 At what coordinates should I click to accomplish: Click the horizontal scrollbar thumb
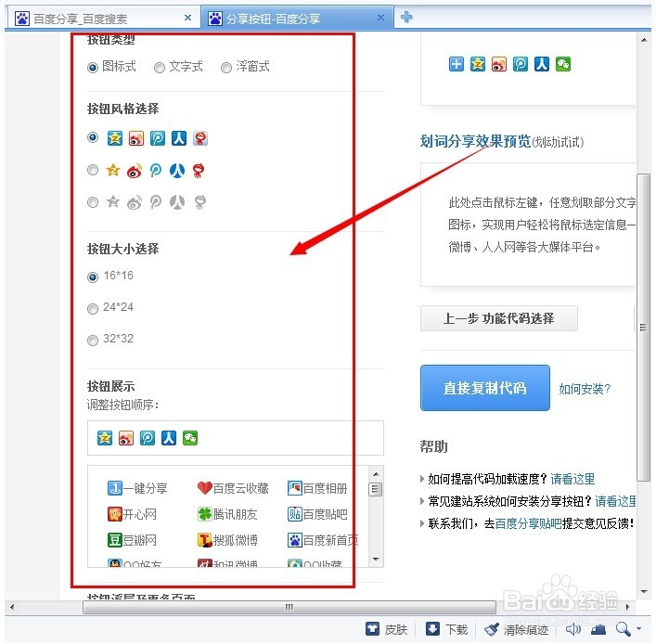pyautogui.click(x=289, y=607)
